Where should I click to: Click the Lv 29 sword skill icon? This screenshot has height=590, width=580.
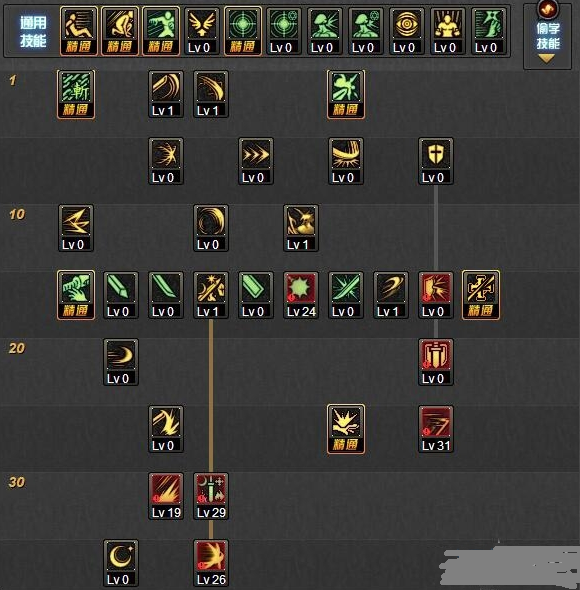211,496
